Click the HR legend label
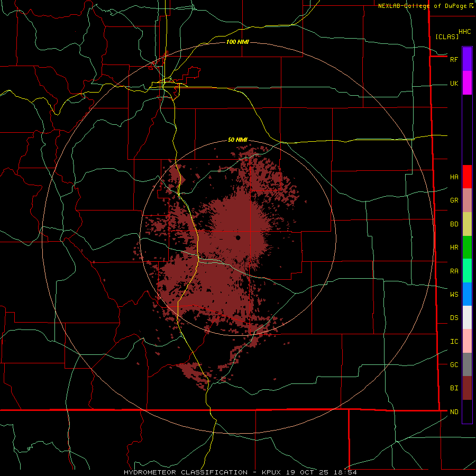476x476 pixels. tap(454, 248)
